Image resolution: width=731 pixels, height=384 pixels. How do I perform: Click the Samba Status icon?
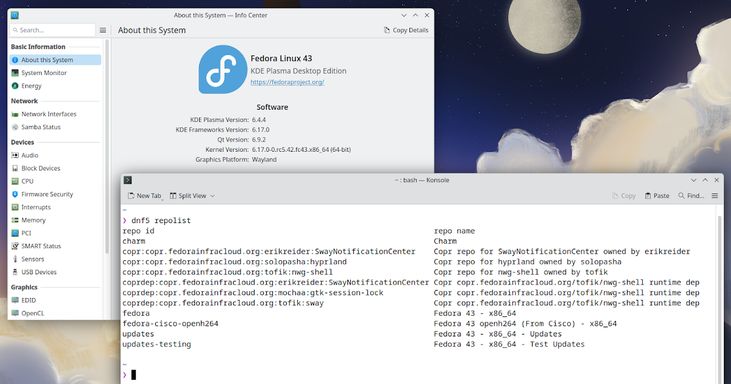[15, 127]
